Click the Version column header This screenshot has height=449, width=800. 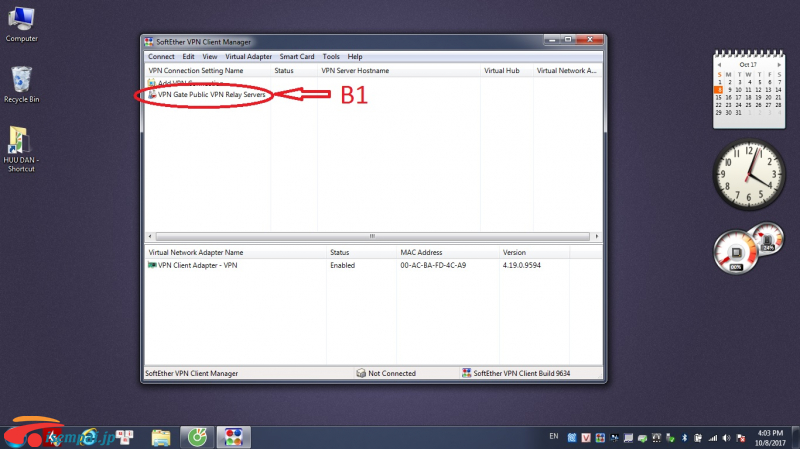534,253
